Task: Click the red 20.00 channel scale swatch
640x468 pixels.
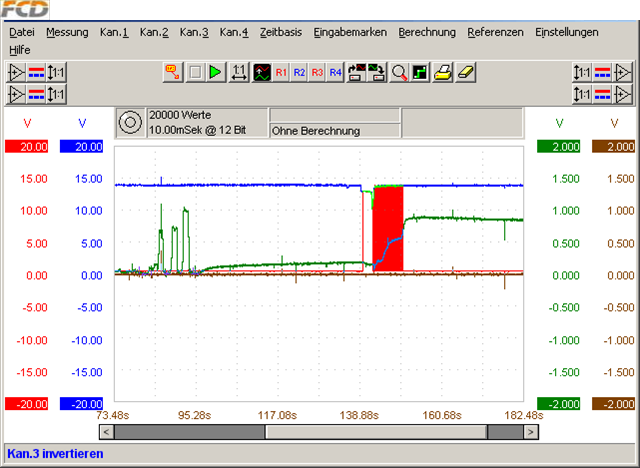Action: pos(28,147)
